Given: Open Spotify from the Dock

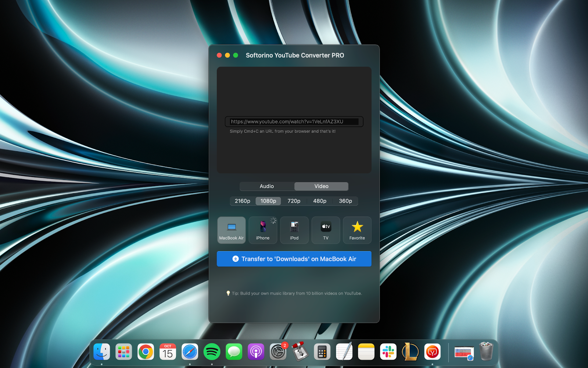Looking at the screenshot, I should [x=212, y=352].
